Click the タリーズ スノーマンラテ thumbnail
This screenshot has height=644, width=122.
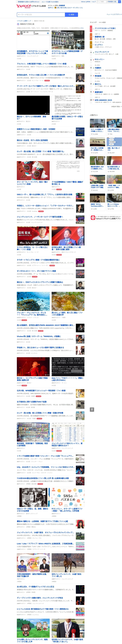coord(33,171)
